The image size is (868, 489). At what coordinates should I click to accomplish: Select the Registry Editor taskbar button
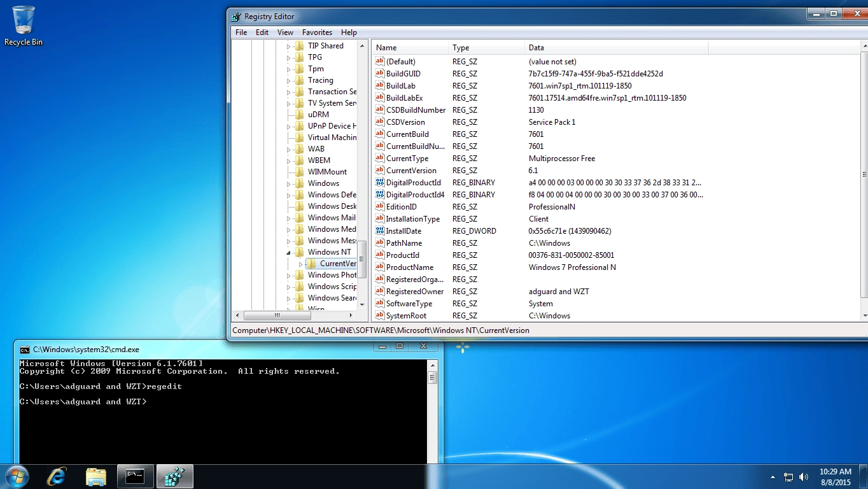click(175, 476)
